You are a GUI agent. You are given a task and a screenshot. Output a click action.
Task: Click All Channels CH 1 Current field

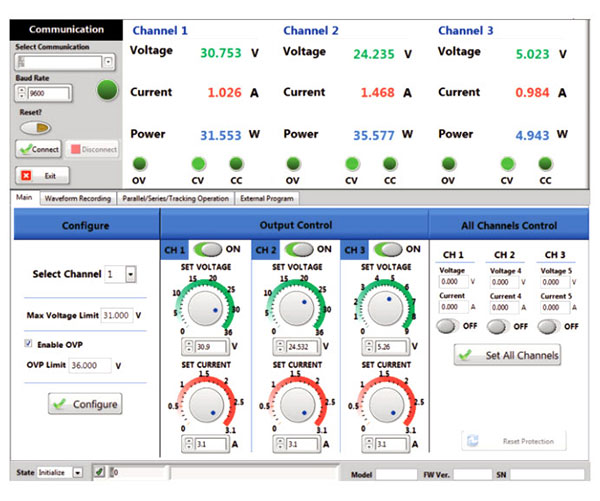pos(453,307)
